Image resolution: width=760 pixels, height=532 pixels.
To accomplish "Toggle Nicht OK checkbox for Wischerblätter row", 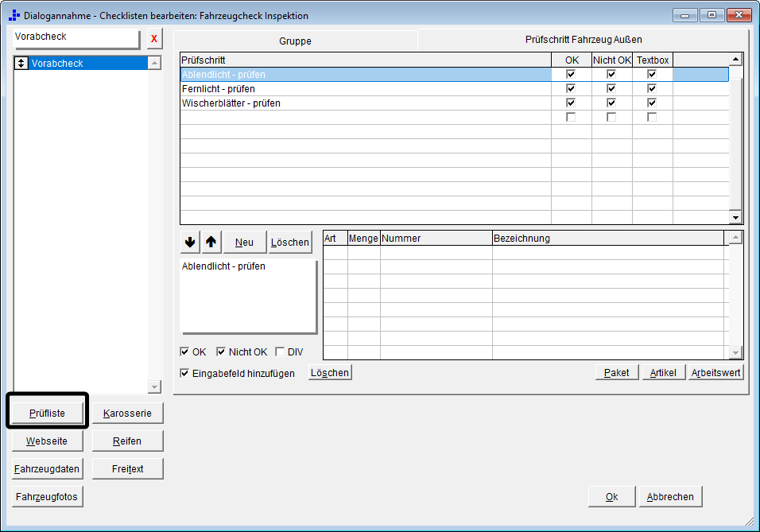I will point(611,103).
